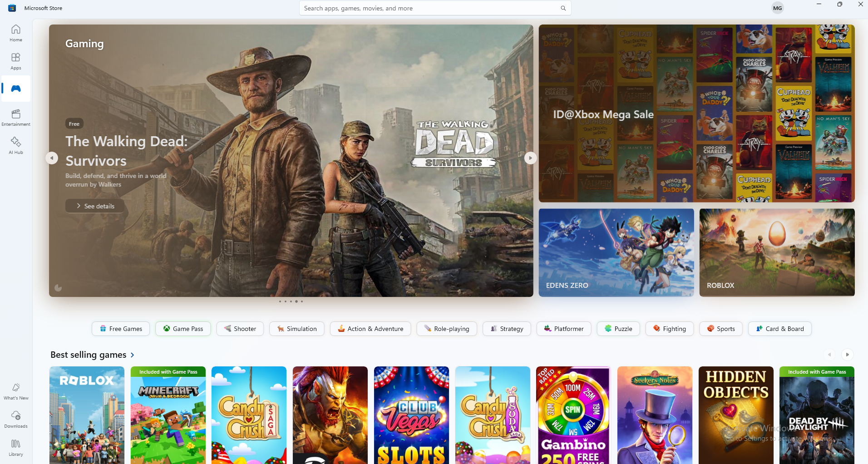Select the Game Pass category chip

pyautogui.click(x=183, y=329)
